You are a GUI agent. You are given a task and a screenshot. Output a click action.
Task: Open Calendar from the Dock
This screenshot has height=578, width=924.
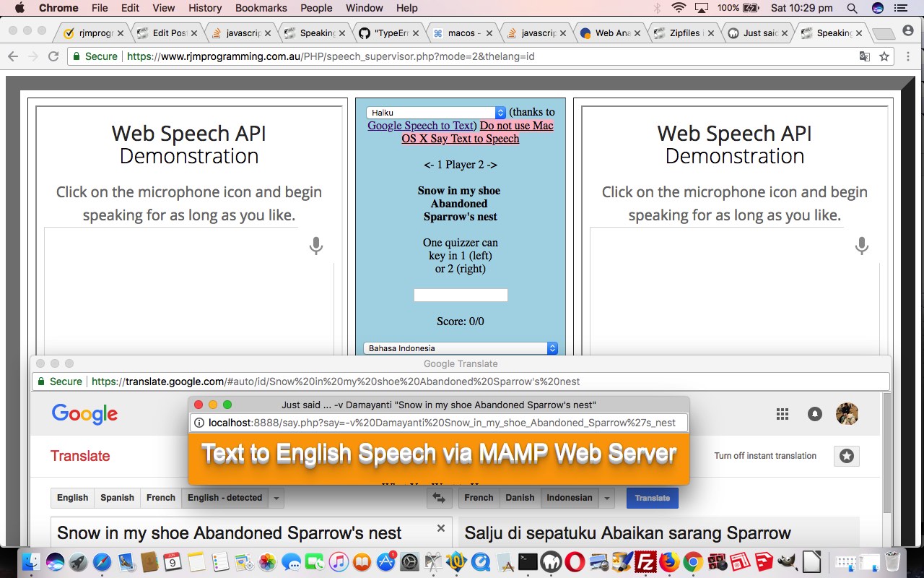tap(173, 561)
